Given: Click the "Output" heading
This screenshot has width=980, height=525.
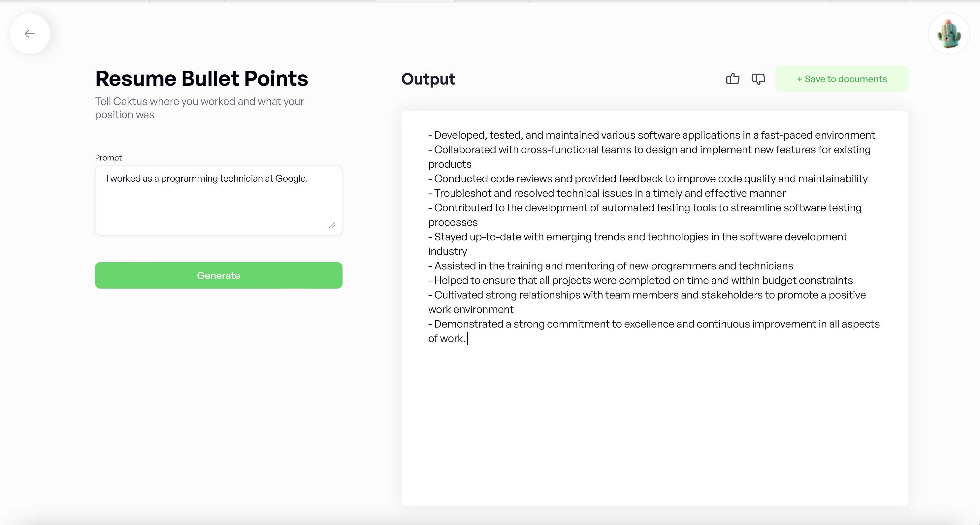Looking at the screenshot, I should point(428,79).
